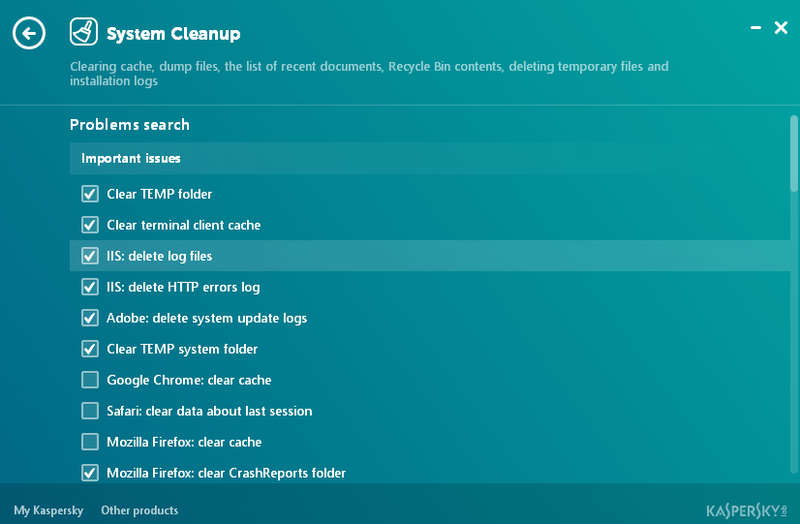
Task: Uncheck Mozilla Firefox: clear CrashReports folder
Action: point(90,473)
